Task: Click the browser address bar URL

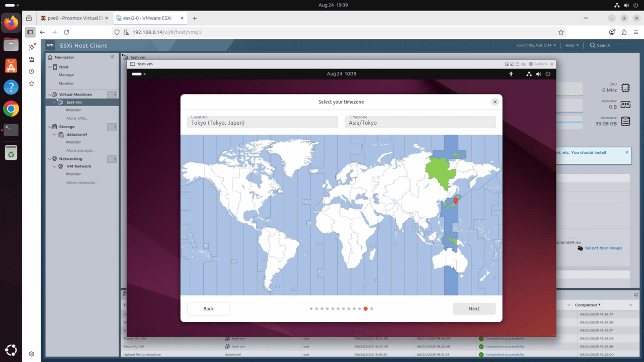Action: tap(167, 32)
